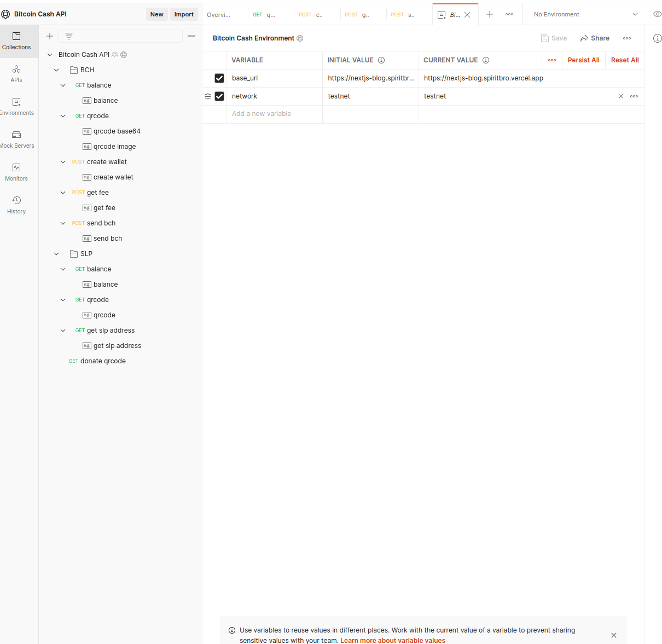662x644 pixels.
Task: Uncheck the base_url variable checkbox
Action: click(219, 78)
